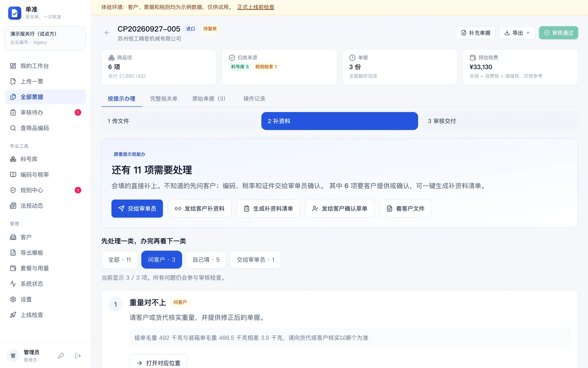Click 看客户文件 button
Viewport: 588px width, 368px height.
click(405, 209)
